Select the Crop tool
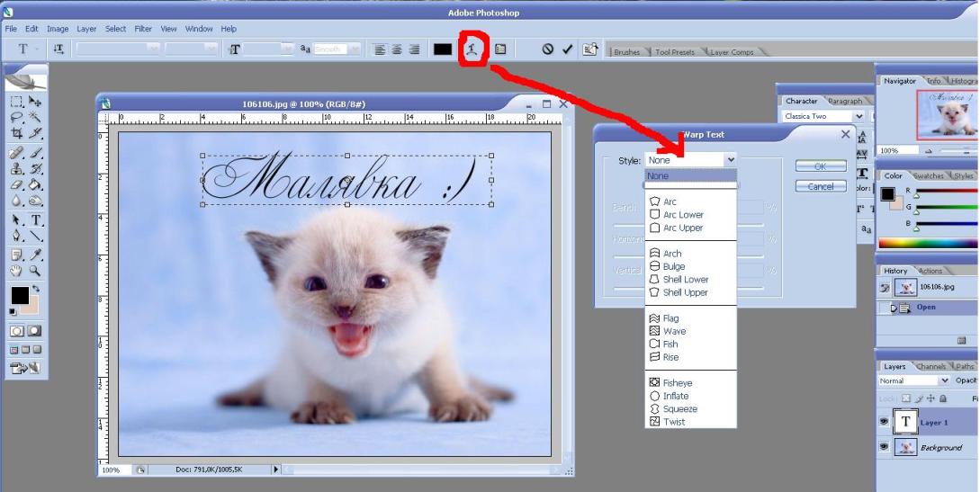This screenshot has height=492, width=980. (17, 133)
